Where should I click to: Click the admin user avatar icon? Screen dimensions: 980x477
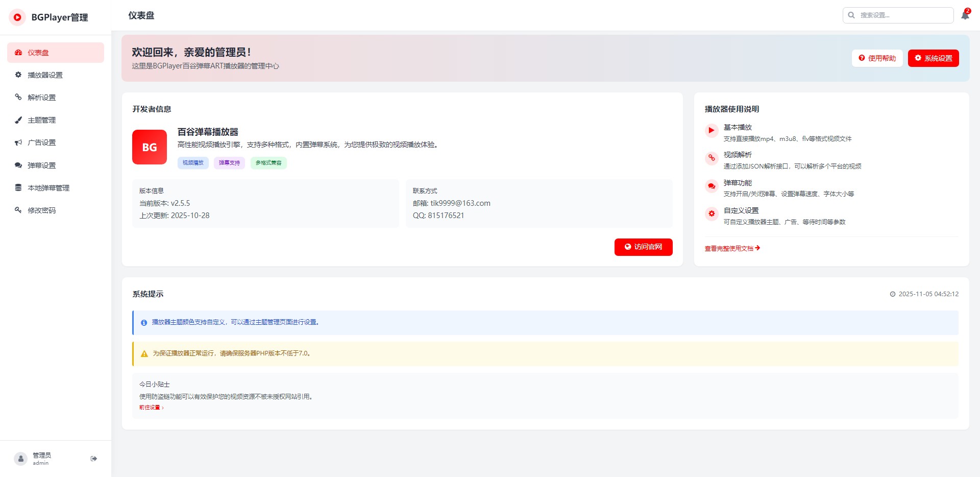[21, 459]
